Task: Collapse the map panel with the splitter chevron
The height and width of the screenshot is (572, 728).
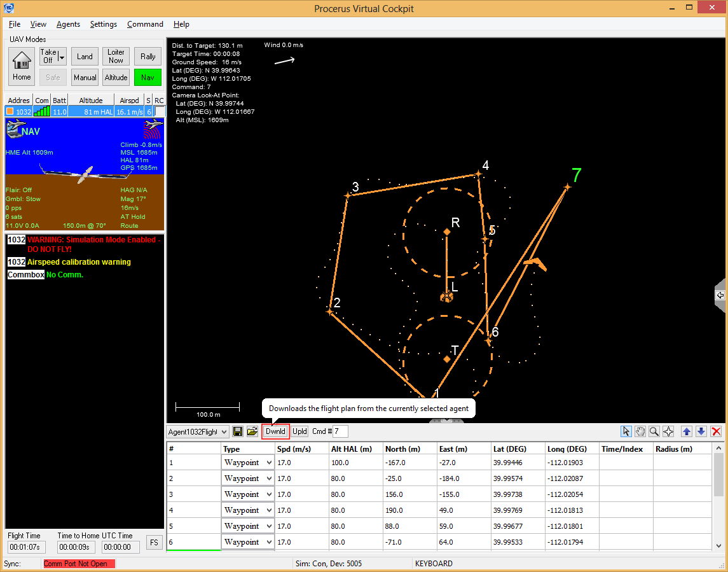Action: [x=446, y=420]
